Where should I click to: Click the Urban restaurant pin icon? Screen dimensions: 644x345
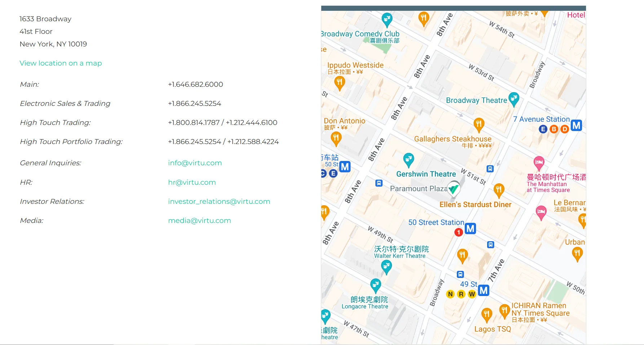point(577,254)
